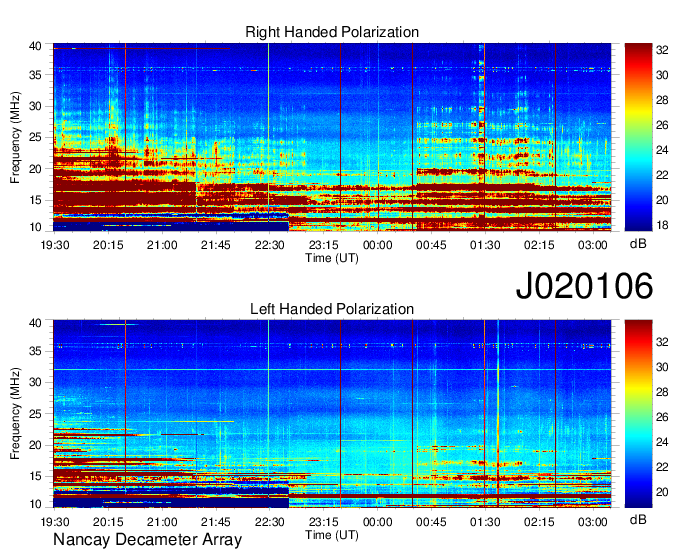The height and width of the screenshot is (552, 680).
Task: Select "23:15" tick under Left Handed plot
Action: point(324,522)
